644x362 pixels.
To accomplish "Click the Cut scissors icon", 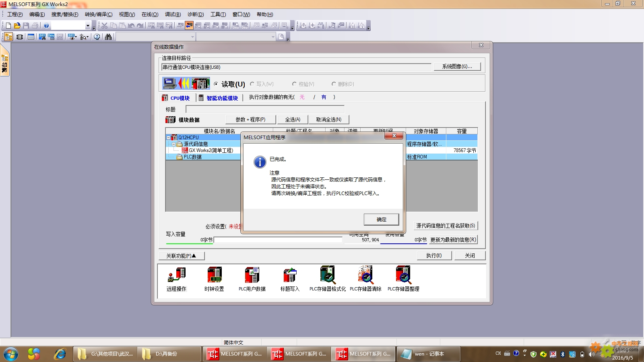I will click(104, 26).
